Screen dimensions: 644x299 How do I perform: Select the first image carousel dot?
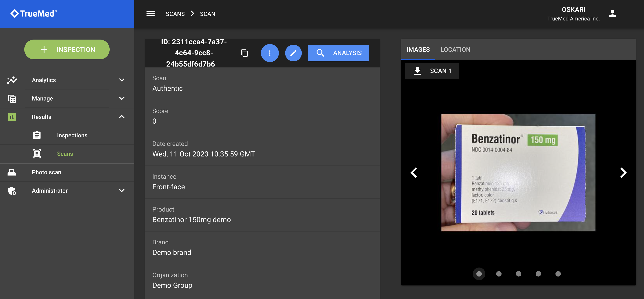479,274
